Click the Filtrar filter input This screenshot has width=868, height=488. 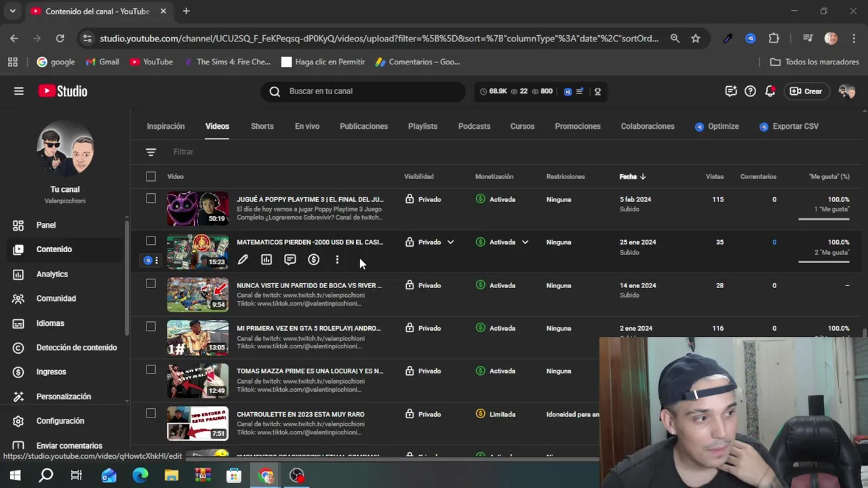click(183, 152)
